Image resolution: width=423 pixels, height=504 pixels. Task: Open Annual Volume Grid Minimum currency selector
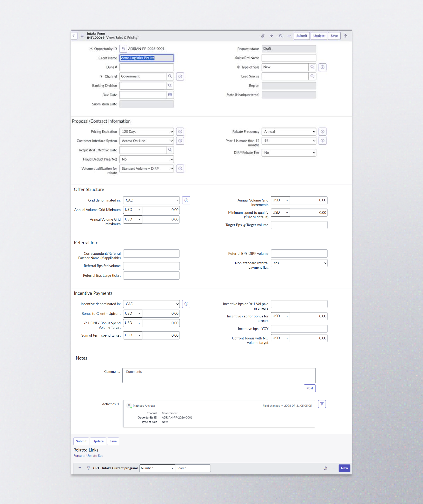[133, 210]
